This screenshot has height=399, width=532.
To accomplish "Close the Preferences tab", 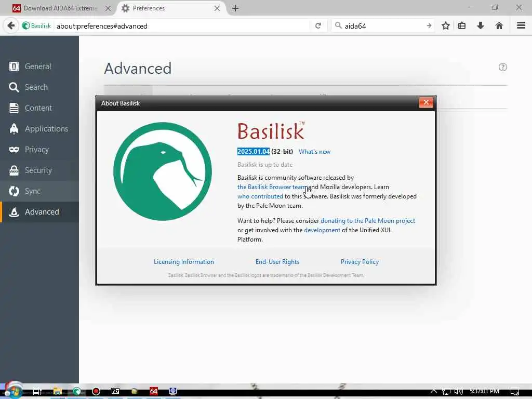I will tap(217, 8).
